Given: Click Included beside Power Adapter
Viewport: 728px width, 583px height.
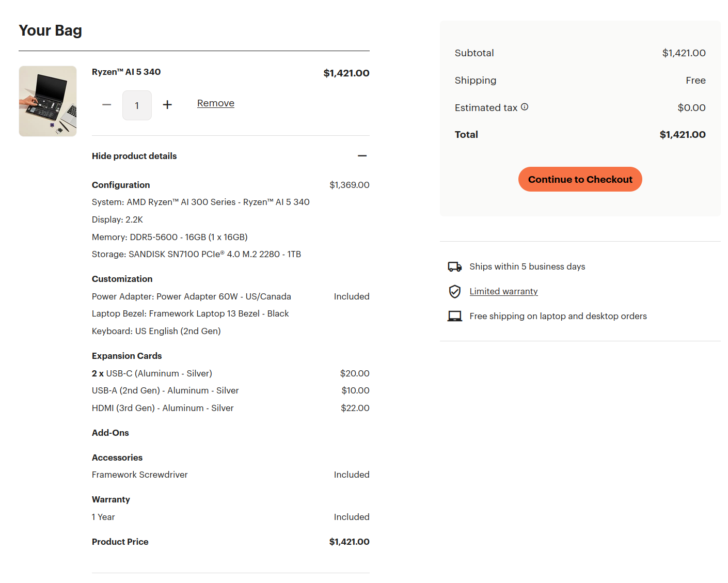Looking at the screenshot, I should tap(352, 296).
